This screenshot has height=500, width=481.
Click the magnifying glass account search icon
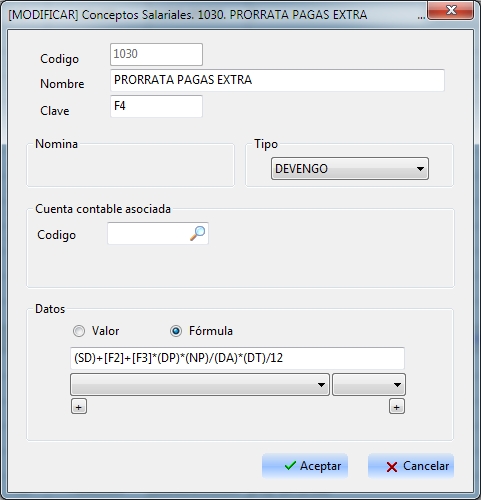click(198, 233)
